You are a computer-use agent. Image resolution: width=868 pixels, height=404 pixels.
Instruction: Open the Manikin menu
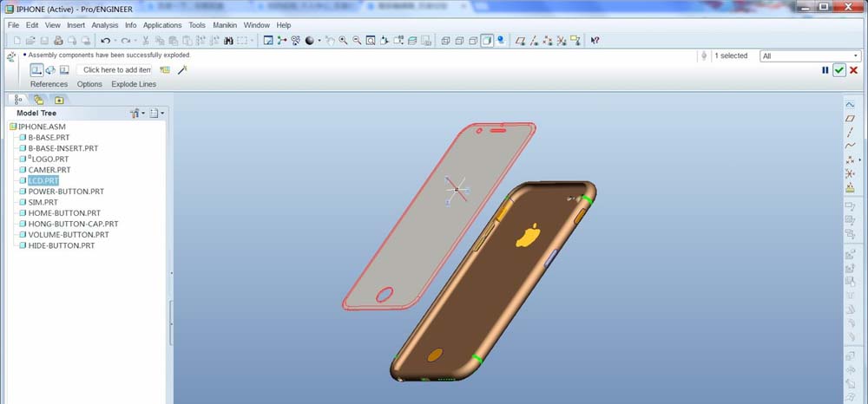pyautogui.click(x=225, y=25)
